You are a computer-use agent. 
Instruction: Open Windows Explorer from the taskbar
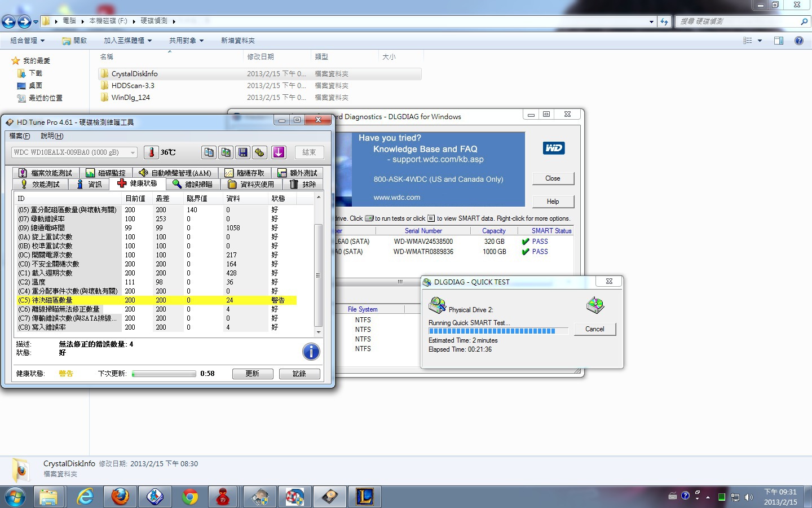click(x=48, y=497)
